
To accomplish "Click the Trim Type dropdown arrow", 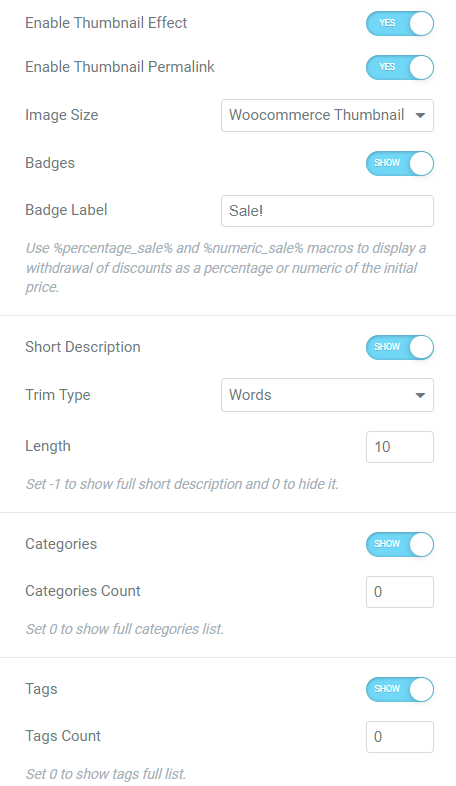I will pos(420,395).
